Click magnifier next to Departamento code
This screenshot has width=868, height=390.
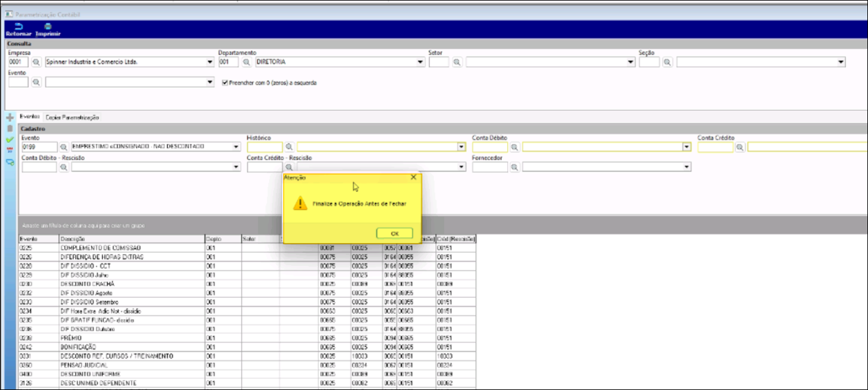(x=246, y=62)
